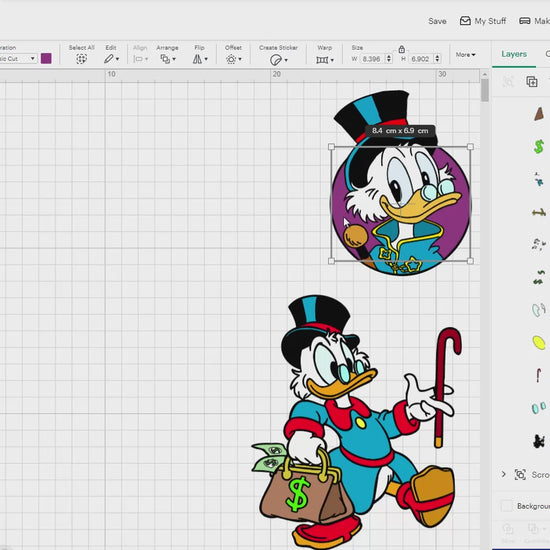Click the group icon beside Scro layer
This screenshot has width=550, height=550.
(x=520, y=474)
